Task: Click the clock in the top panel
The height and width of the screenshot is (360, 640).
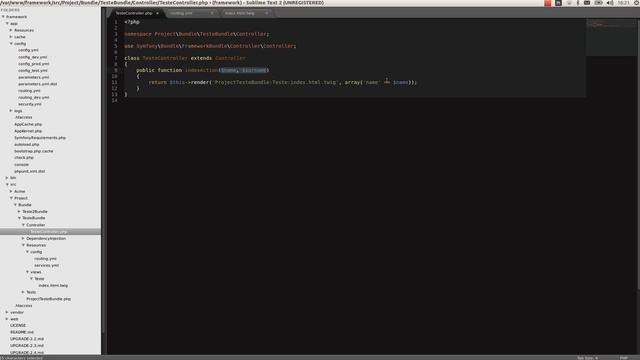Action: [x=623, y=3]
